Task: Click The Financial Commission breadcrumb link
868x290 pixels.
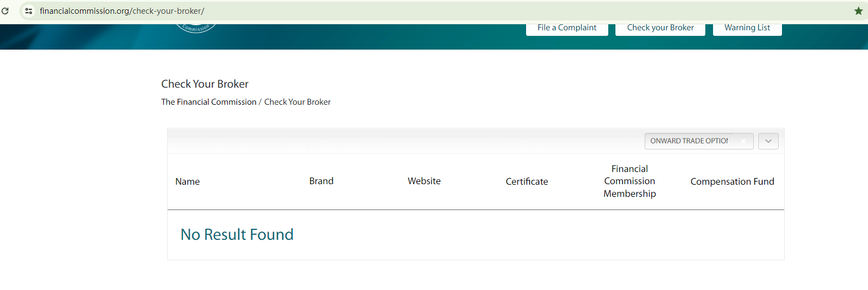Action: [x=208, y=102]
